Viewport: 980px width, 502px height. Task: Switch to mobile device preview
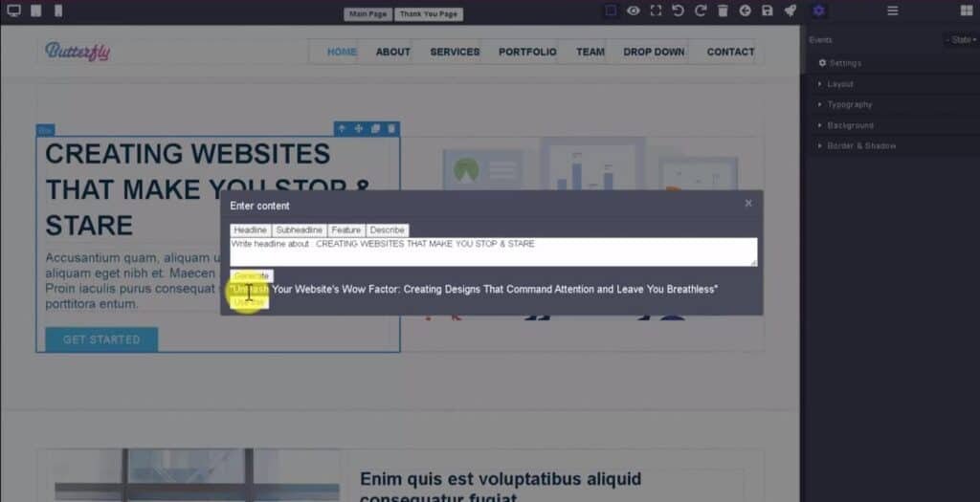tap(58, 11)
